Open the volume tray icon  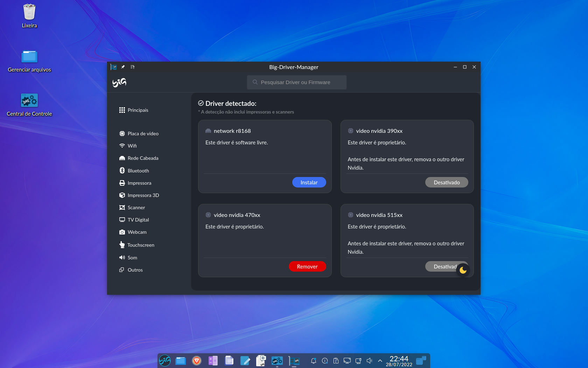coord(369,361)
